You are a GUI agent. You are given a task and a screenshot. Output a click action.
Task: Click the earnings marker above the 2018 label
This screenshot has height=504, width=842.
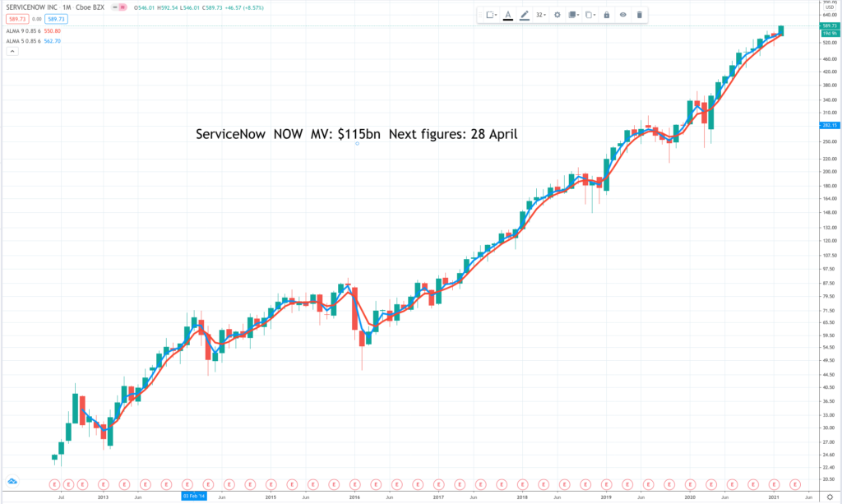click(x=522, y=484)
